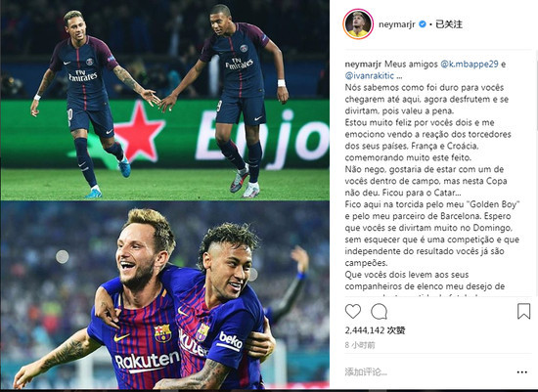Viewport: 538px width, 392px height.
Task: Open neymarjr profile picture story
Action: (358, 24)
